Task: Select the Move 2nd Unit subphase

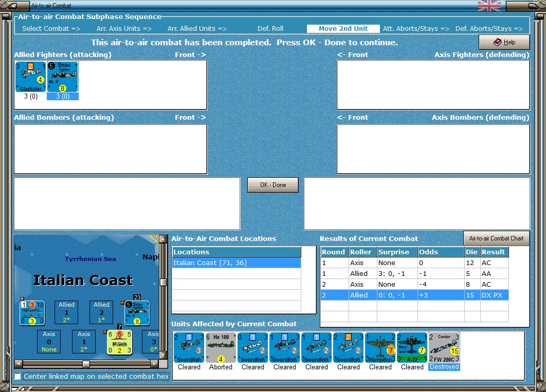Action: [343, 29]
